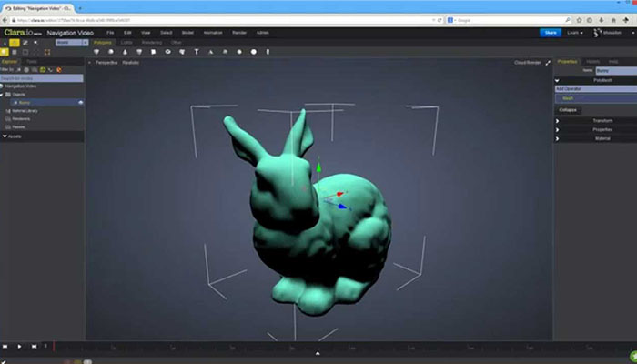Add a text object with the T icon
The height and width of the screenshot is (364, 637).
point(197,52)
